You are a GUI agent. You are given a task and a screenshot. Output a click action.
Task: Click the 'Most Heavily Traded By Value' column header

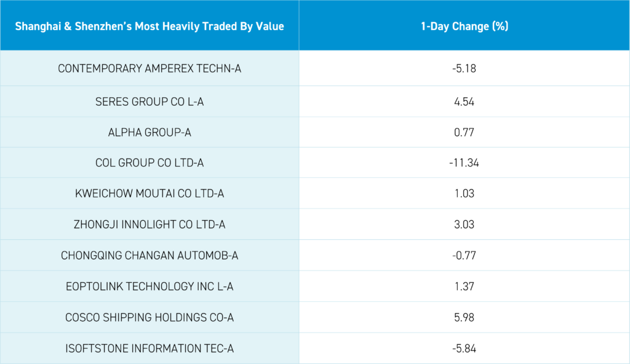(150, 27)
